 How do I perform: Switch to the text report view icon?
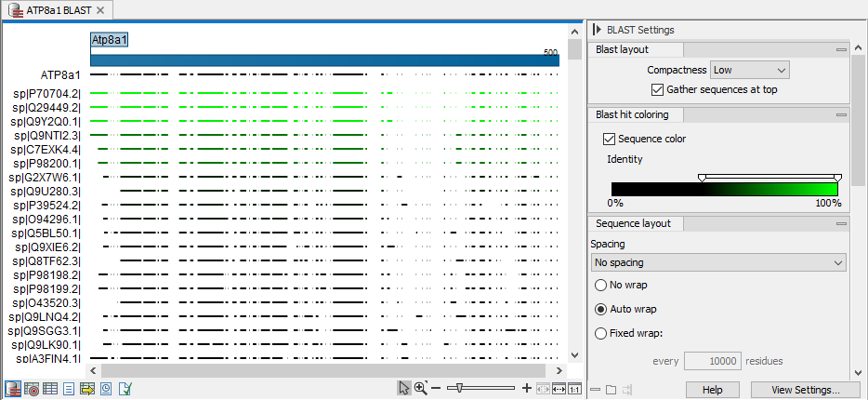[69, 389]
